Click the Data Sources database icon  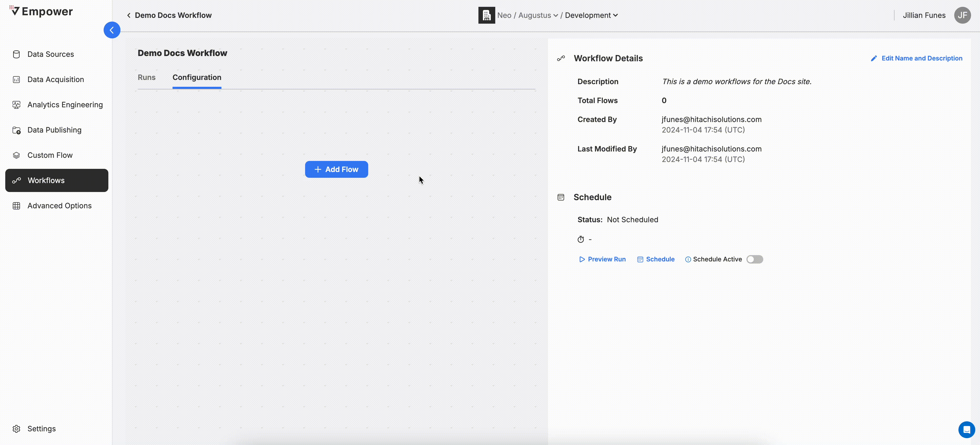16,54
